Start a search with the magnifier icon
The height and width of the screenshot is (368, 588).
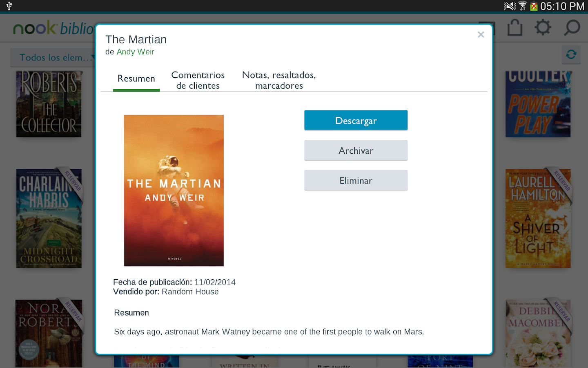[x=571, y=27]
